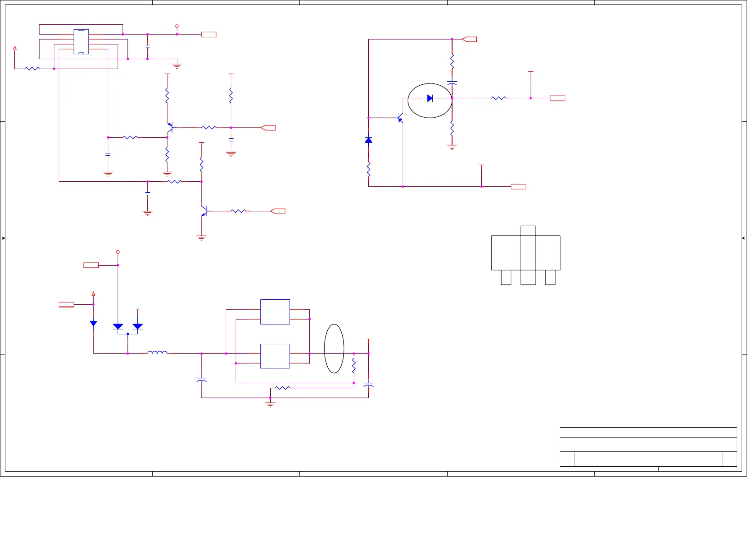
Task: Click the tall oval annotation near the output
Action: 334,348
